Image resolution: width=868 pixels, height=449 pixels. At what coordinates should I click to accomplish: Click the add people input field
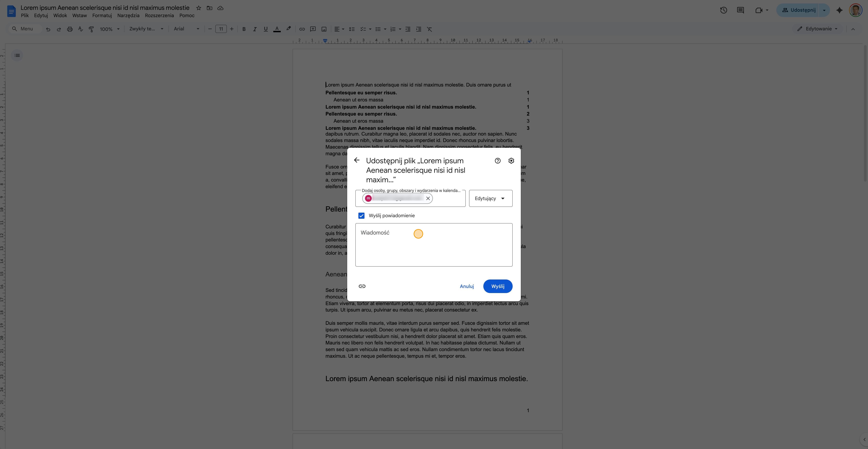pyautogui.click(x=410, y=198)
